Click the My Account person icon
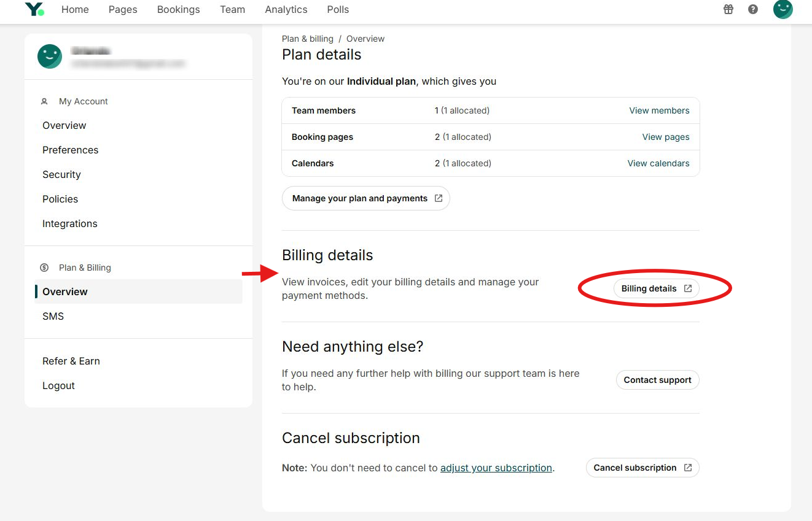This screenshot has height=521, width=812. (x=44, y=101)
